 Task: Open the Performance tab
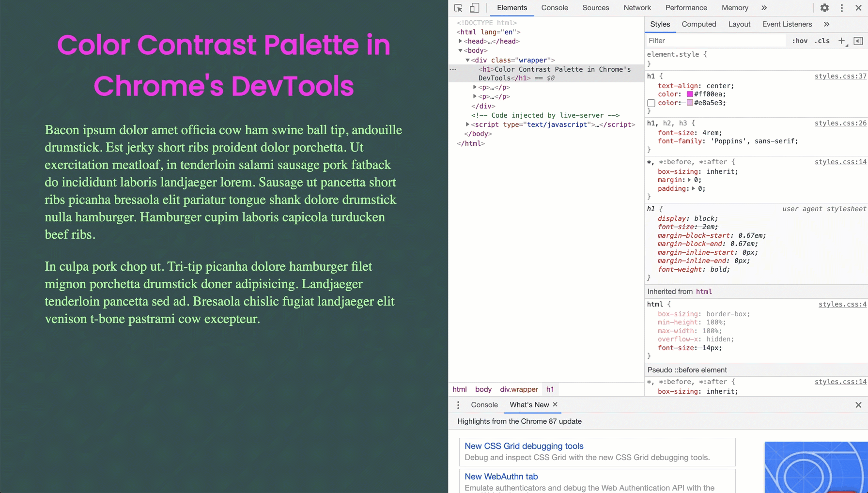coord(686,8)
